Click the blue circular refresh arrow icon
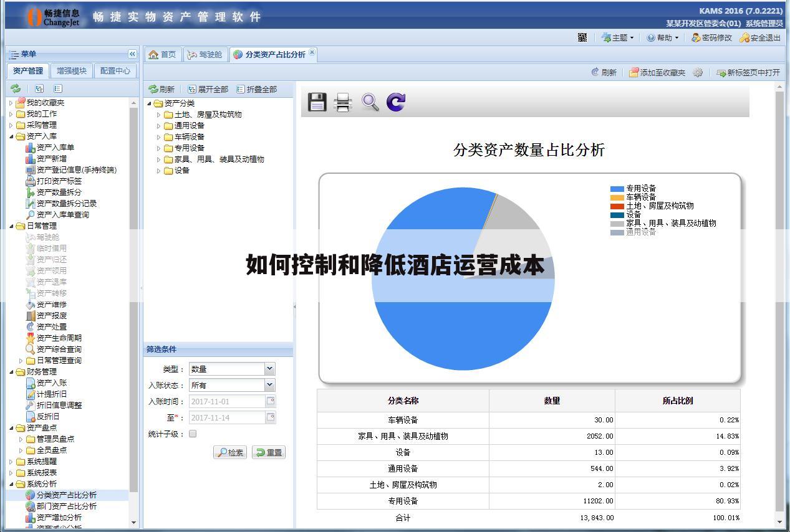The width and height of the screenshot is (790, 532). [396, 102]
